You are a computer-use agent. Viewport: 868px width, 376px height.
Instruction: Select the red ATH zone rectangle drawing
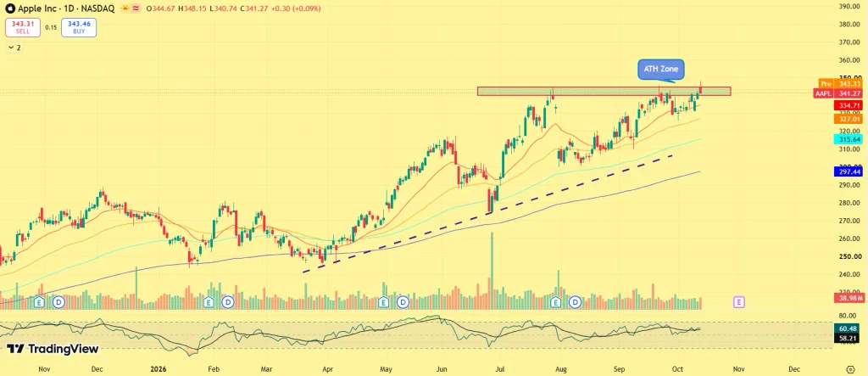point(604,91)
